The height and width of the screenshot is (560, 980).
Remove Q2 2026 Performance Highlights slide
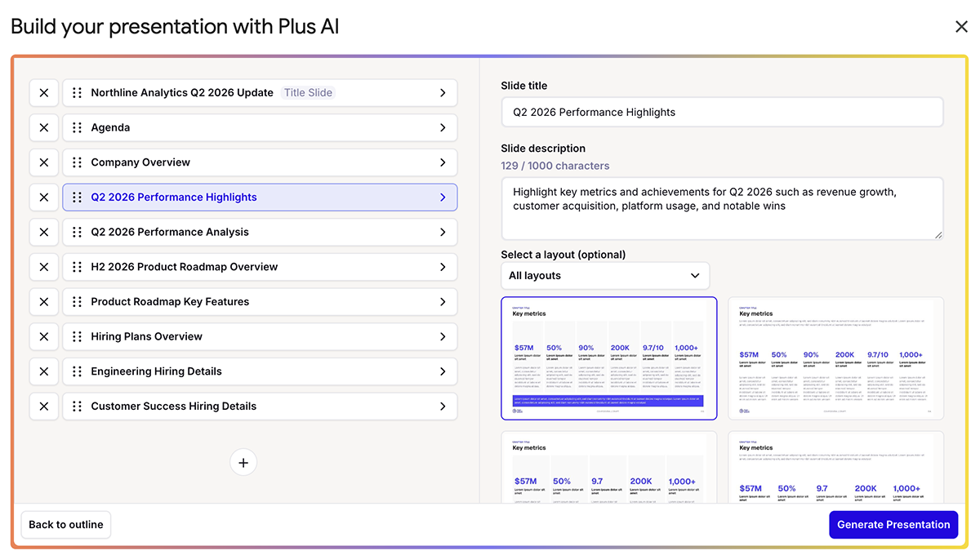pyautogui.click(x=44, y=198)
